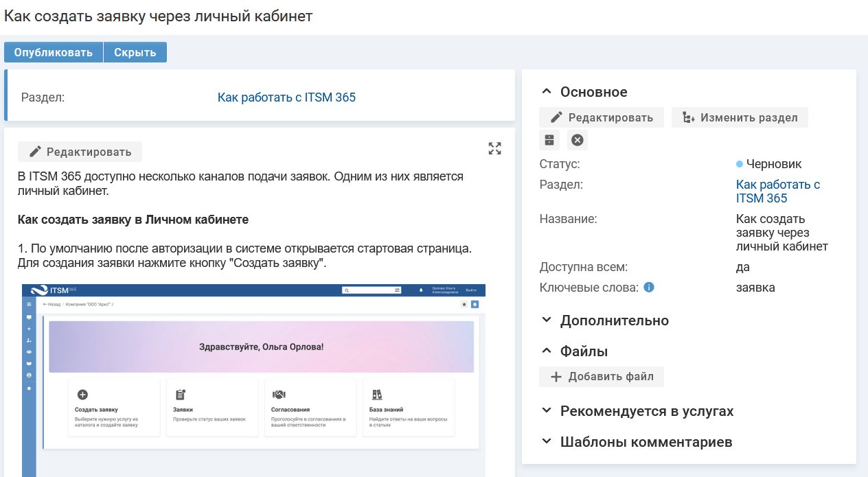Click the circled X delete icon
This screenshot has width=868, height=477.
[x=578, y=140]
